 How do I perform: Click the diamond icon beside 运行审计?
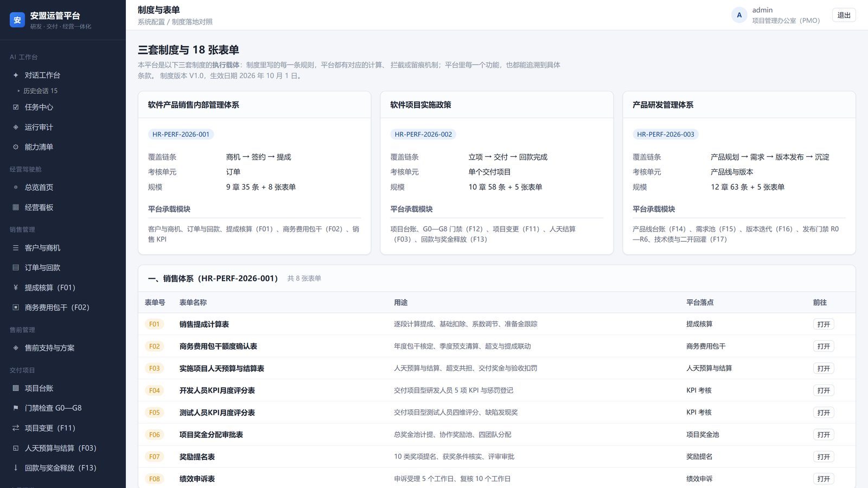[16, 127]
